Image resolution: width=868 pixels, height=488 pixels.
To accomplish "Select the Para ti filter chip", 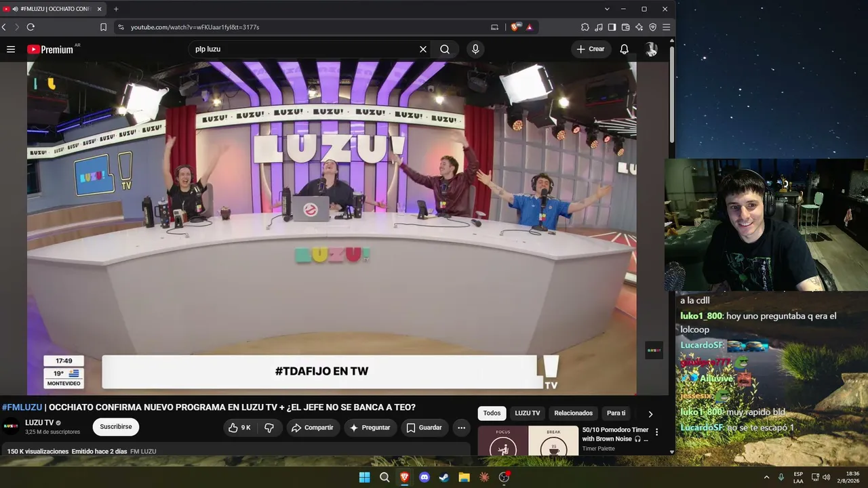I will click(x=616, y=413).
